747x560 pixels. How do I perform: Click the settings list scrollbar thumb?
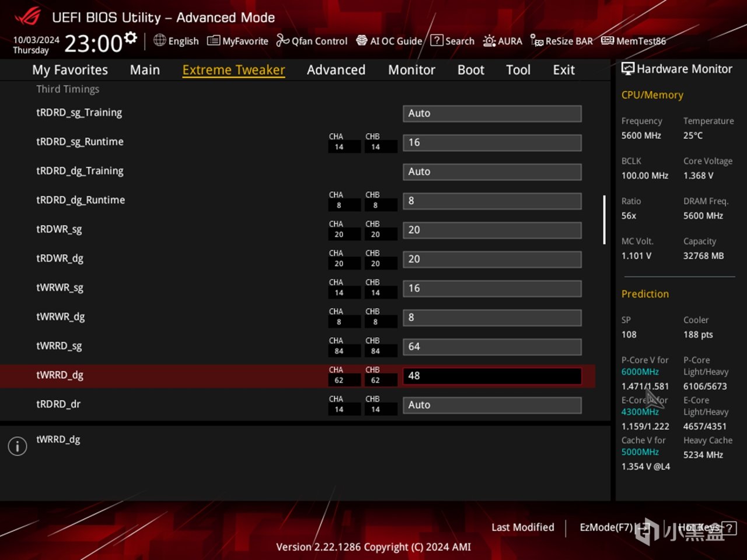(604, 219)
